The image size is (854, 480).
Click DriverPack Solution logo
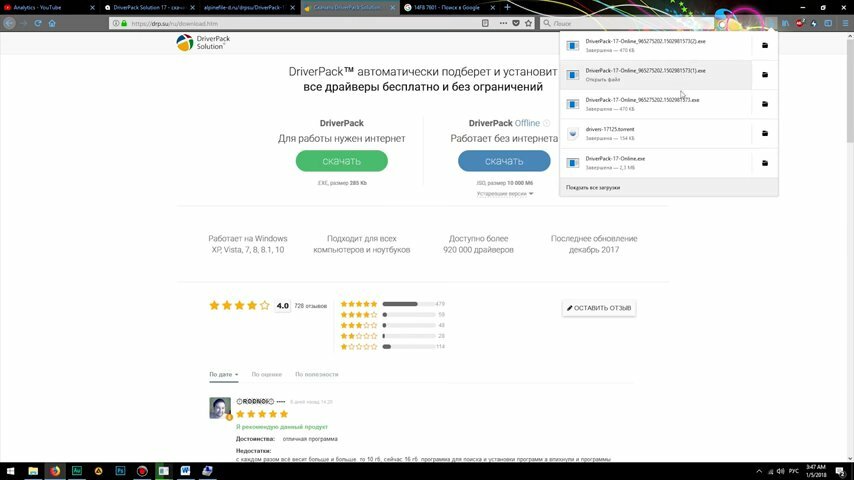(x=203, y=42)
